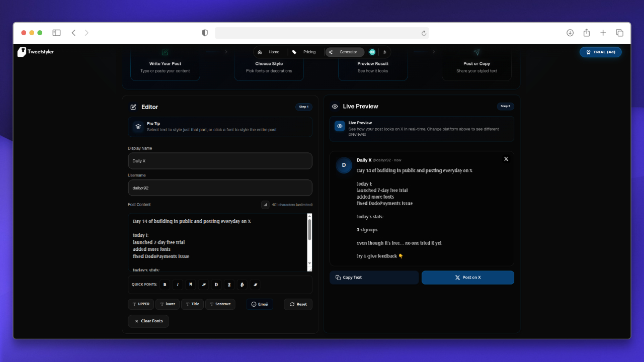The height and width of the screenshot is (362, 644).
Task: Toggle the light/dark theme sun icon
Action: pyautogui.click(x=385, y=52)
